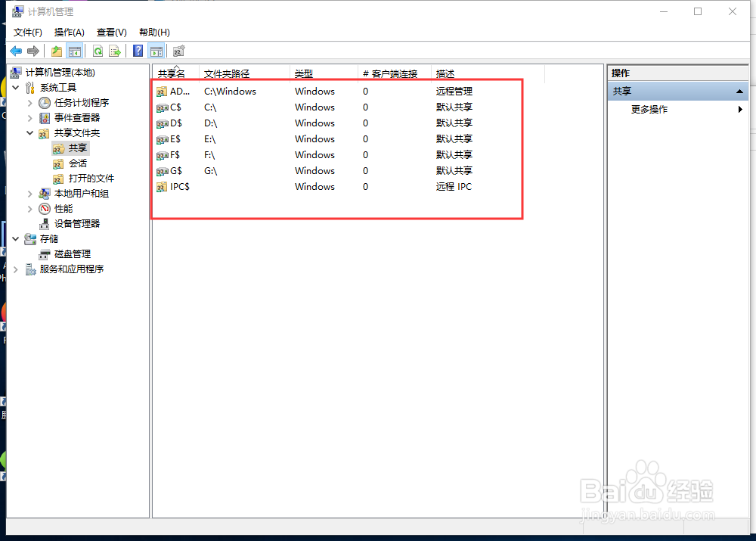The height and width of the screenshot is (541, 756).
Task: Click the New Share toolbar icon
Action: [x=179, y=51]
